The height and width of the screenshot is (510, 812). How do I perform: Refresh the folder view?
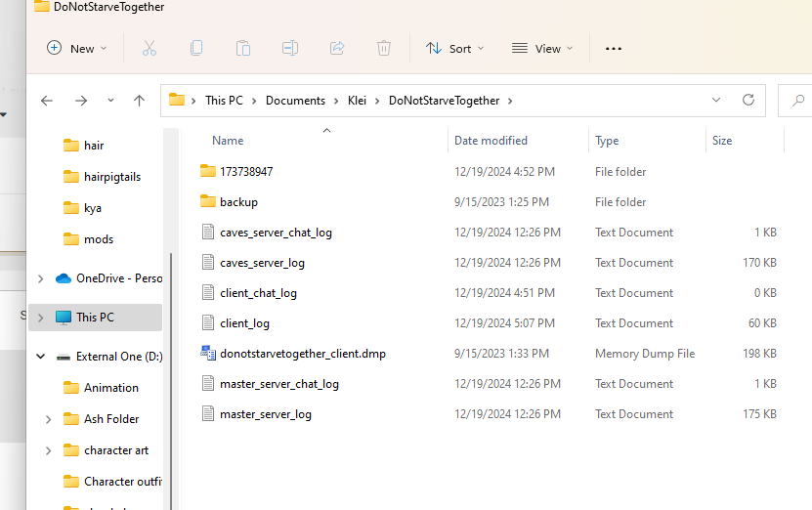pyautogui.click(x=748, y=100)
